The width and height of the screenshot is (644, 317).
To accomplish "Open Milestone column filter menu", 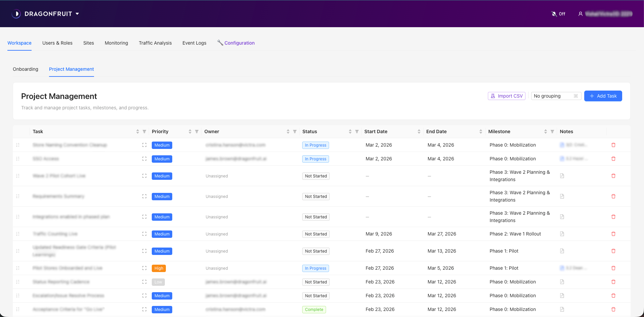I will pyautogui.click(x=552, y=131).
